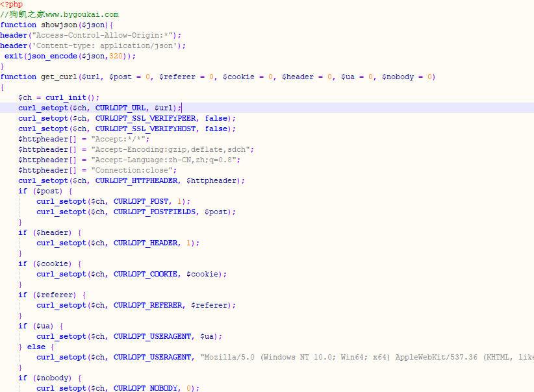The height and width of the screenshot is (392, 534).
Task: Click the 'if ($cookie) {' line
Action: [x=50, y=263]
